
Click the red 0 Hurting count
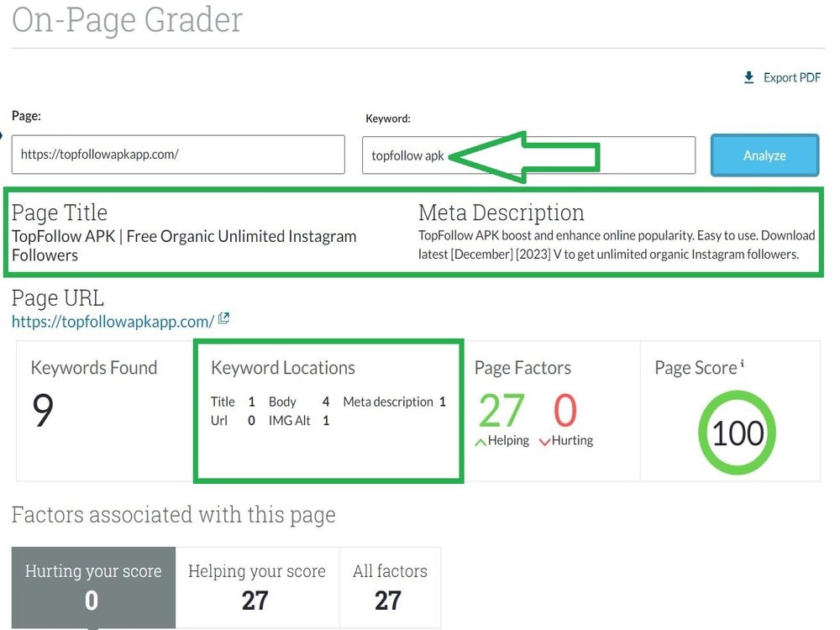[565, 411]
